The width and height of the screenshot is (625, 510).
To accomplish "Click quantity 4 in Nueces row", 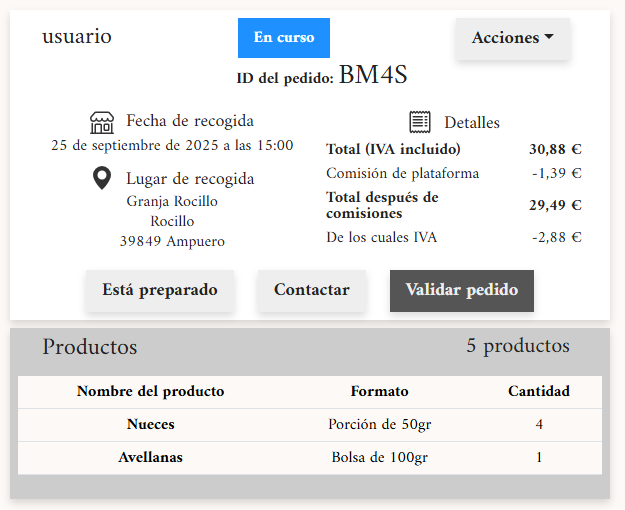I will (x=539, y=424).
